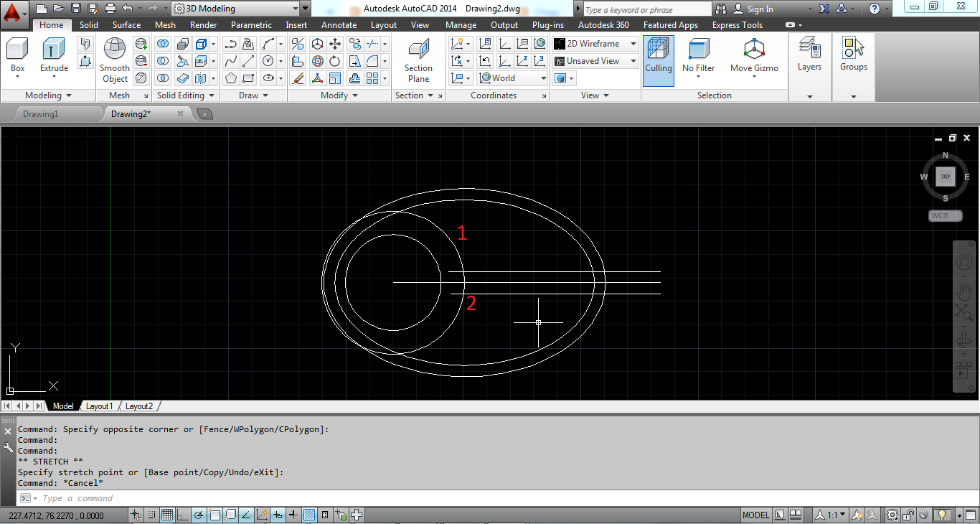Open the Express Tools menu tab
Image resolution: width=980 pixels, height=524 pixels.
pos(738,24)
